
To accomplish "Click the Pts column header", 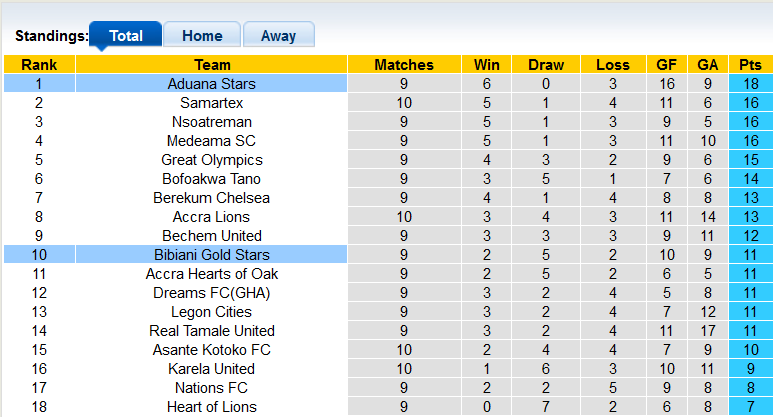I will (x=750, y=65).
